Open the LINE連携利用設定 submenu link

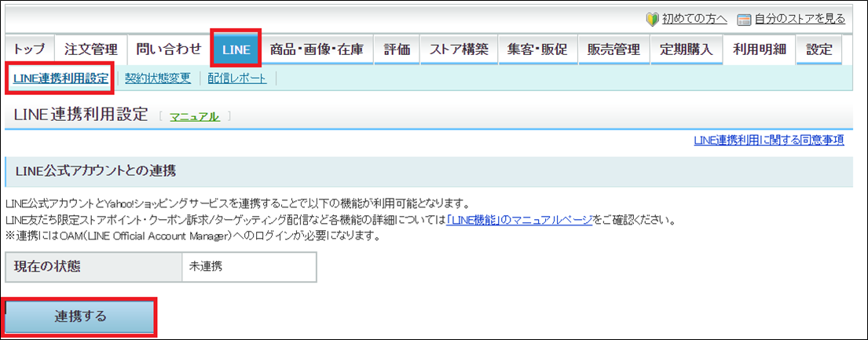(61, 79)
